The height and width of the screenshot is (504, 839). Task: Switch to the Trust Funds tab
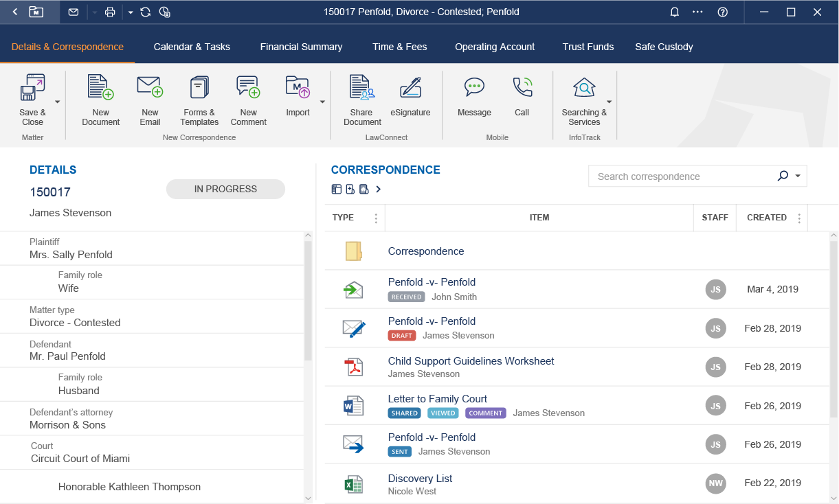point(588,47)
